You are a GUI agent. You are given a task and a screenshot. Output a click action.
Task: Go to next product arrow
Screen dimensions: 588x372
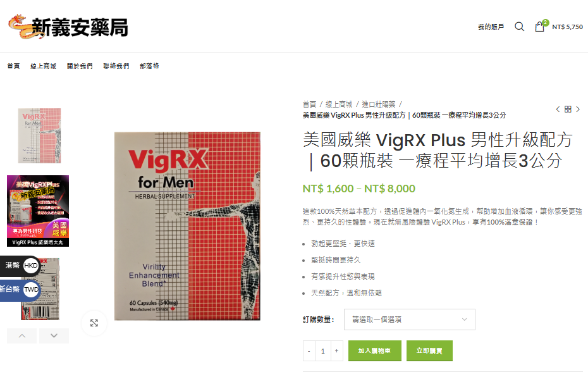tap(578, 109)
